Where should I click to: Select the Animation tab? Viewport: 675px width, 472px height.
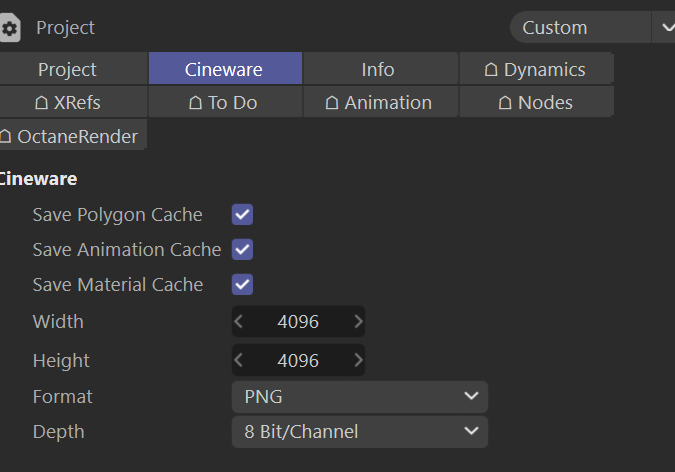[x=379, y=102]
